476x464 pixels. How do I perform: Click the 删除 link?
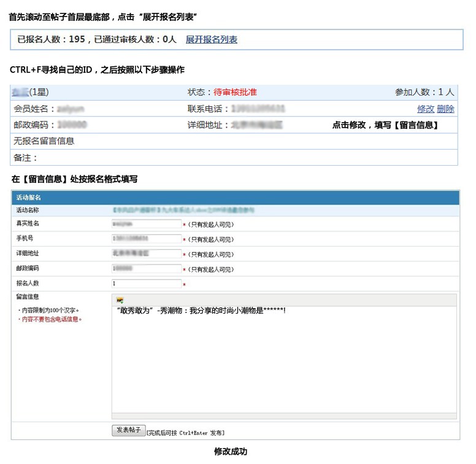[x=446, y=109]
